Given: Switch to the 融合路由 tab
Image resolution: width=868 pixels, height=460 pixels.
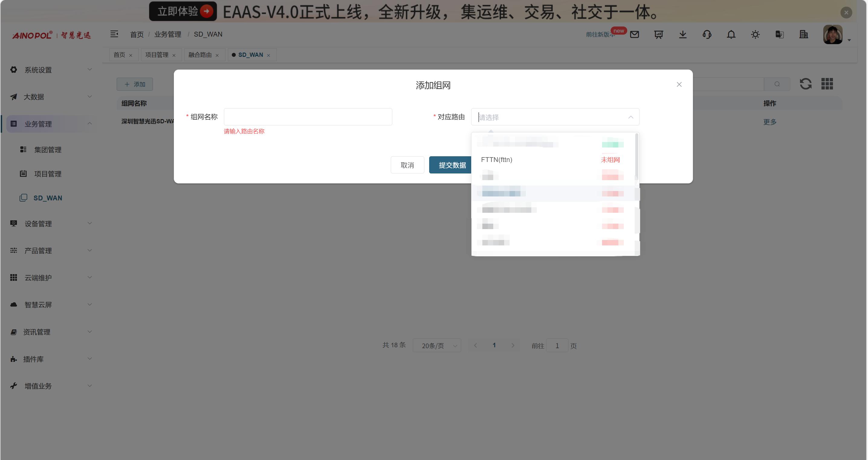Looking at the screenshot, I should tap(200, 55).
